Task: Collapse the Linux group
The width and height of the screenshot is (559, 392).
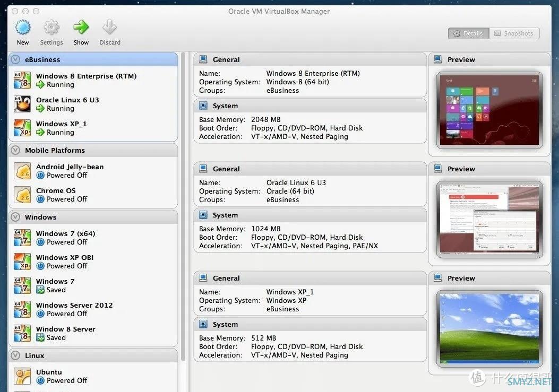Action: click(15, 355)
